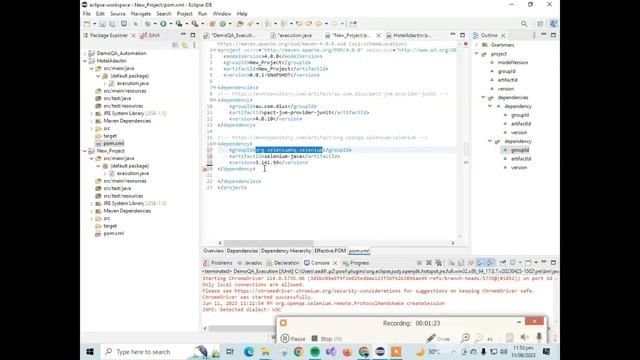Click the green Run toolbar icon
Image resolution: width=640 pixels, height=360 pixels.
[163, 24]
